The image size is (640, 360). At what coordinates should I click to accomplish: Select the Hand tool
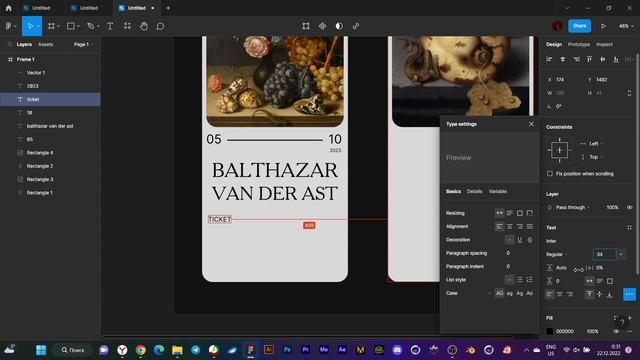[144, 26]
